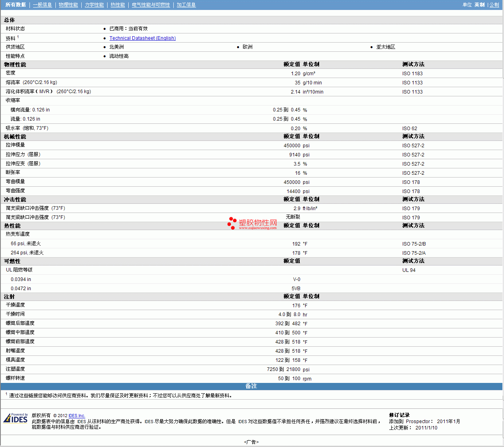
Task: Click the 注射 section header row
Action: coord(10,297)
